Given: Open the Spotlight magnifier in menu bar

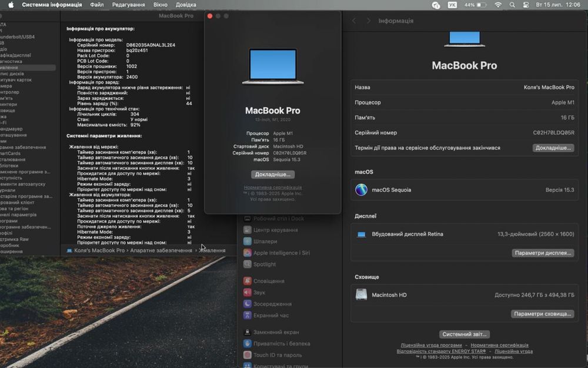Looking at the screenshot, I should pyautogui.click(x=512, y=5).
